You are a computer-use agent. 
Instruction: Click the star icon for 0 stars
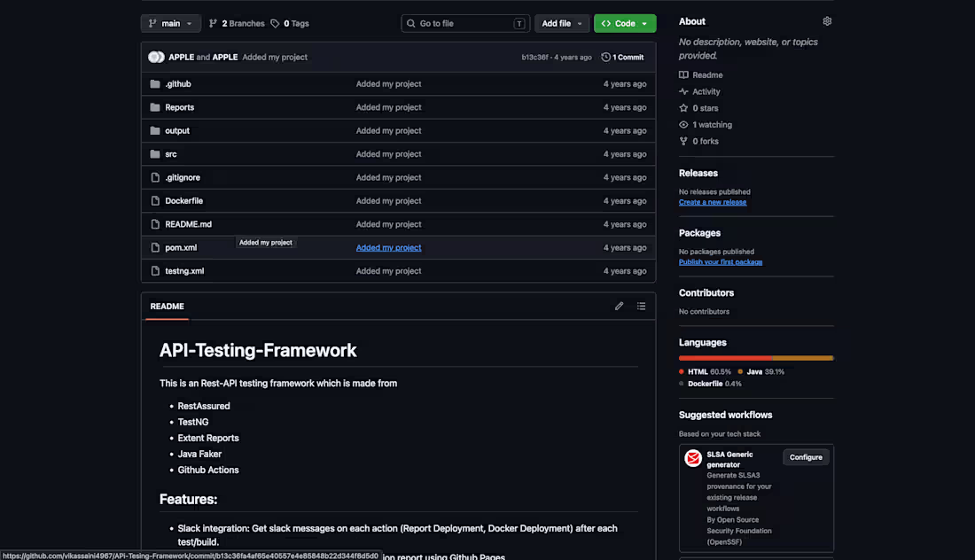pos(683,108)
